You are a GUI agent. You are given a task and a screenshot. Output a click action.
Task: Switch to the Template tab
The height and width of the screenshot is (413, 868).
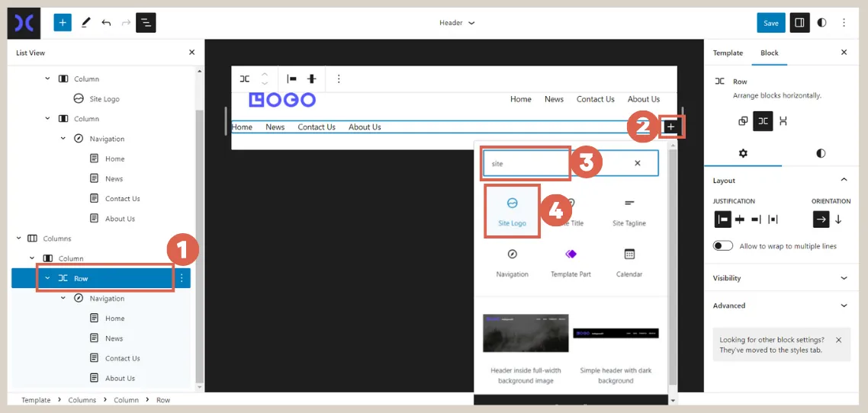728,53
